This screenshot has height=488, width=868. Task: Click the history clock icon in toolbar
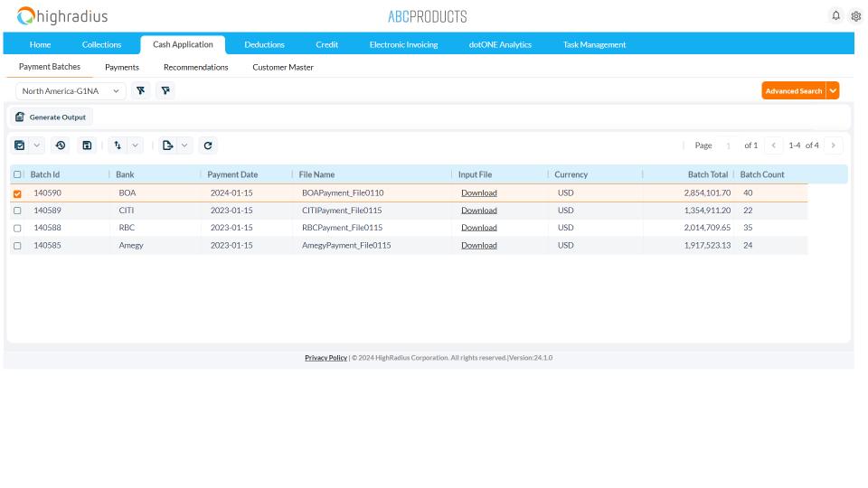[x=61, y=145]
